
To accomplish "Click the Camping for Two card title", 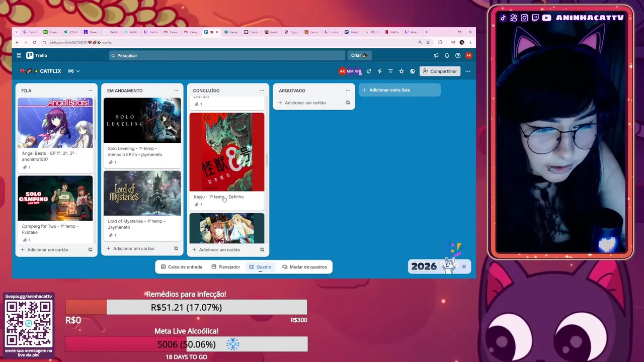I will tap(50, 229).
